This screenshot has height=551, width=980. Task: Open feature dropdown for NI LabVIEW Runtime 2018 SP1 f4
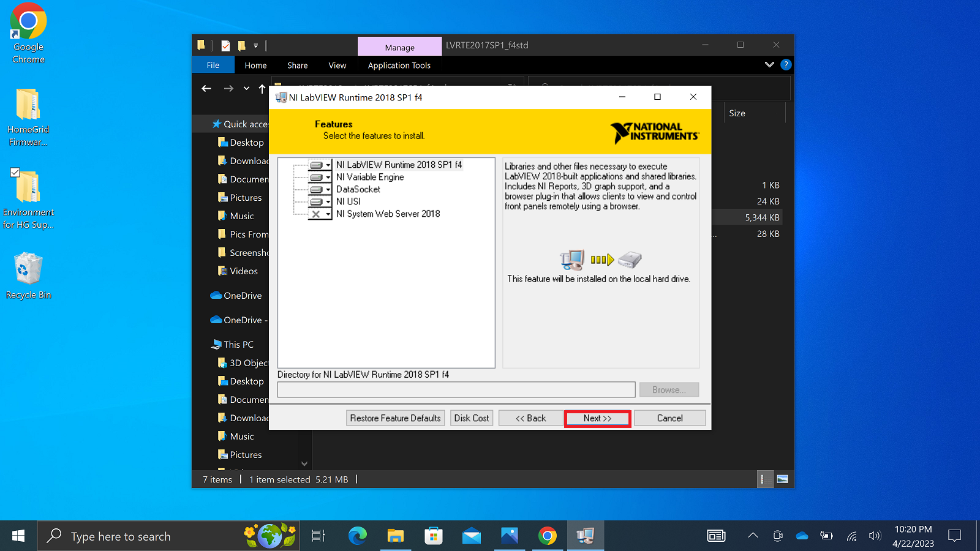320,165
